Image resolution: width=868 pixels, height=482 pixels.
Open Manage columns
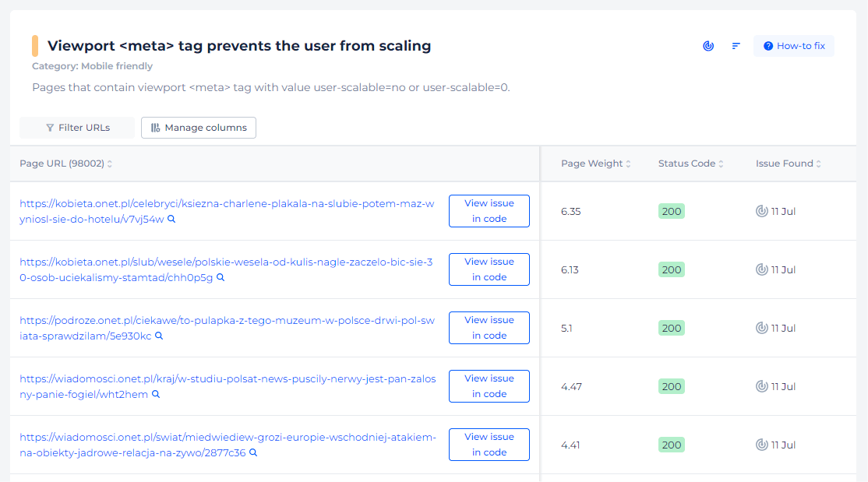[x=198, y=128]
